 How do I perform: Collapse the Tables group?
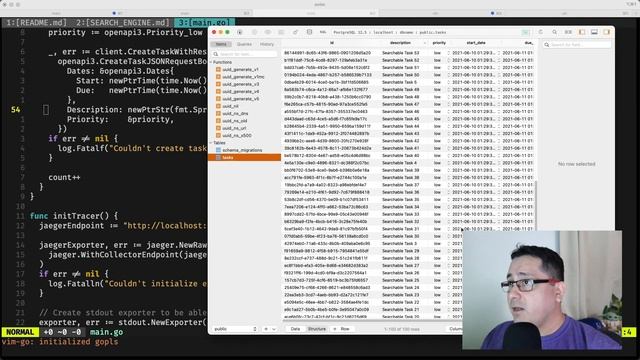pyautogui.click(x=211, y=143)
